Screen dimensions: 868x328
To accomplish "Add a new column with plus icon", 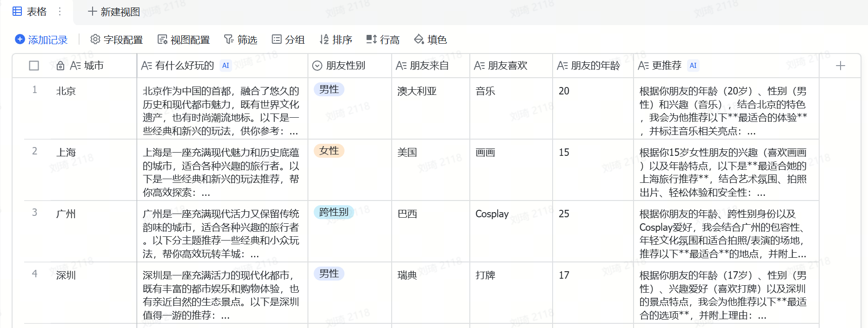I will 840,66.
